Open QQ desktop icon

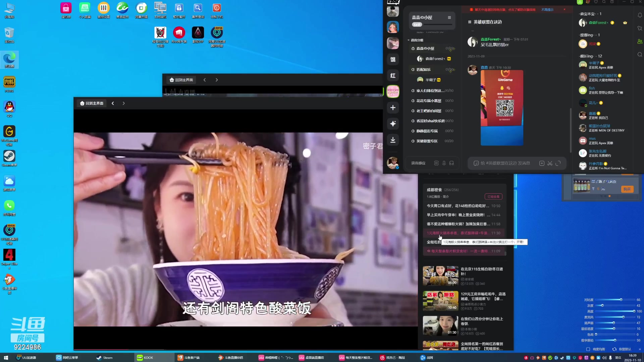tap(9, 109)
